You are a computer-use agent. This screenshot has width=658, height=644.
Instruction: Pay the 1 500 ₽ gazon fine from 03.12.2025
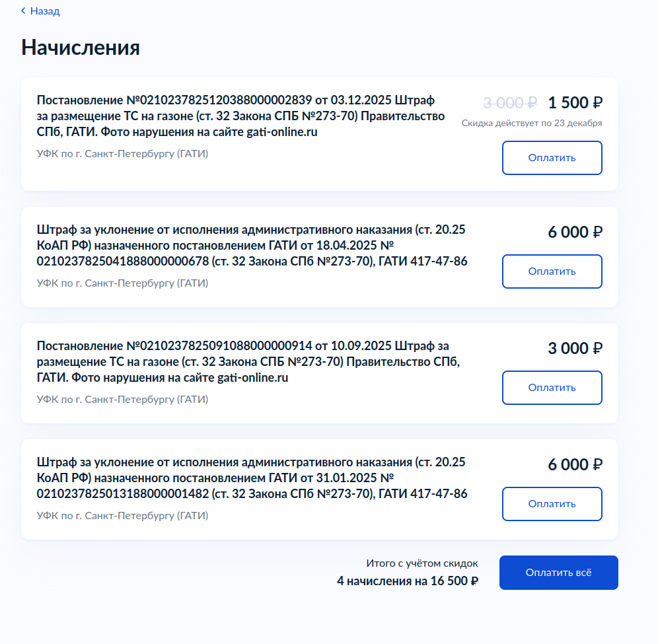552,157
